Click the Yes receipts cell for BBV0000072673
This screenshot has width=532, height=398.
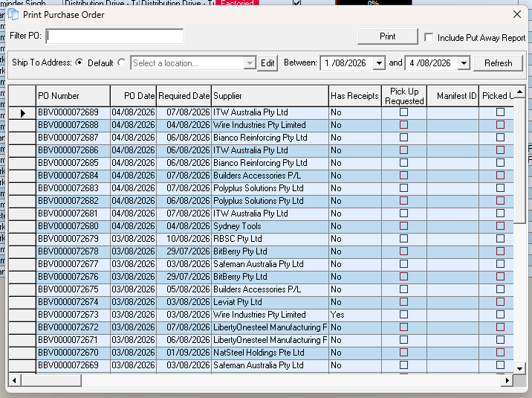355,315
